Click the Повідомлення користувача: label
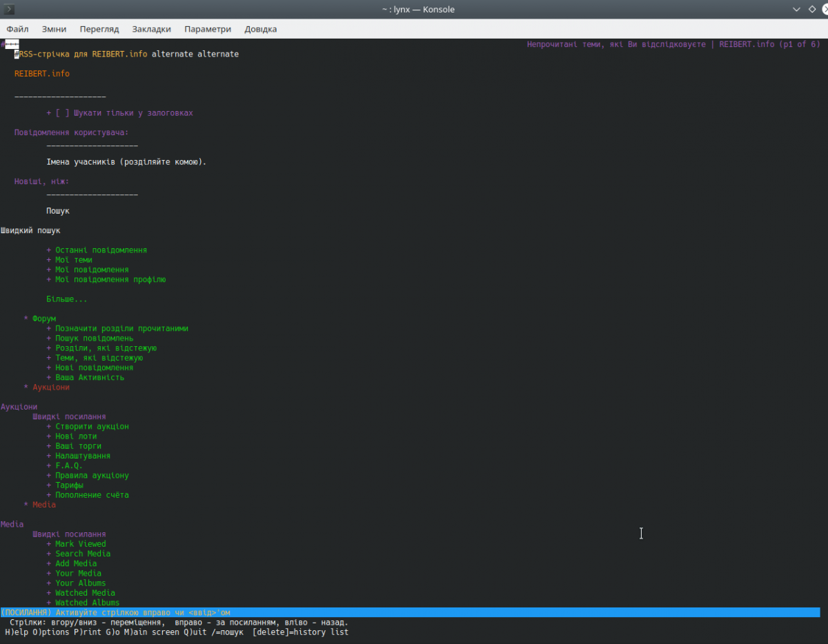 point(72,132)
